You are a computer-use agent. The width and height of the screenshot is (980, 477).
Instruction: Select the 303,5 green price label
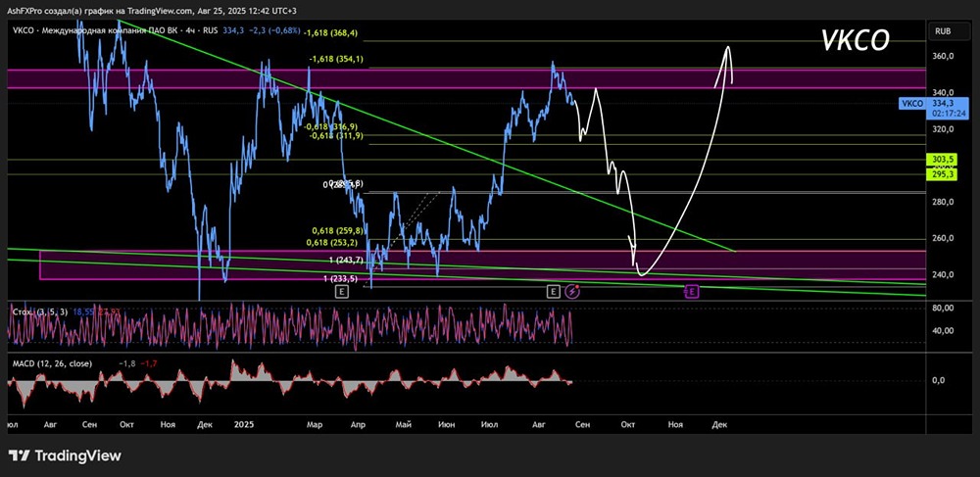coord(943,161)
